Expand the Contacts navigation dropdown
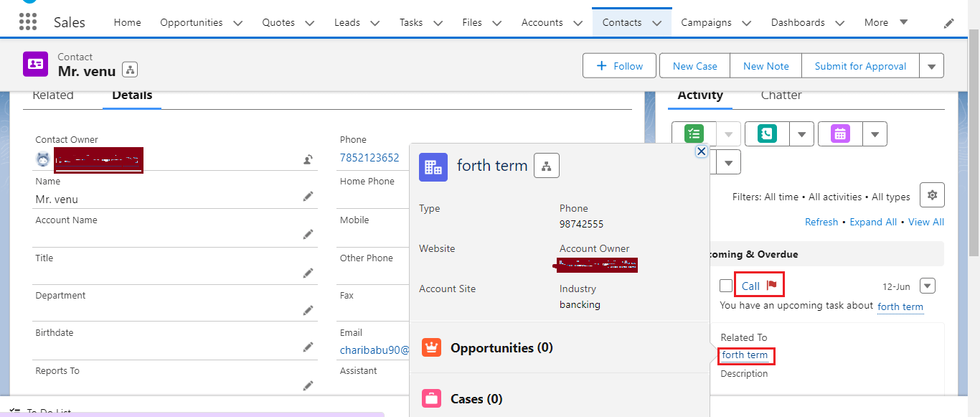Image resolution: width=980 pixels, height=417 pixels. tap(656, 22)
